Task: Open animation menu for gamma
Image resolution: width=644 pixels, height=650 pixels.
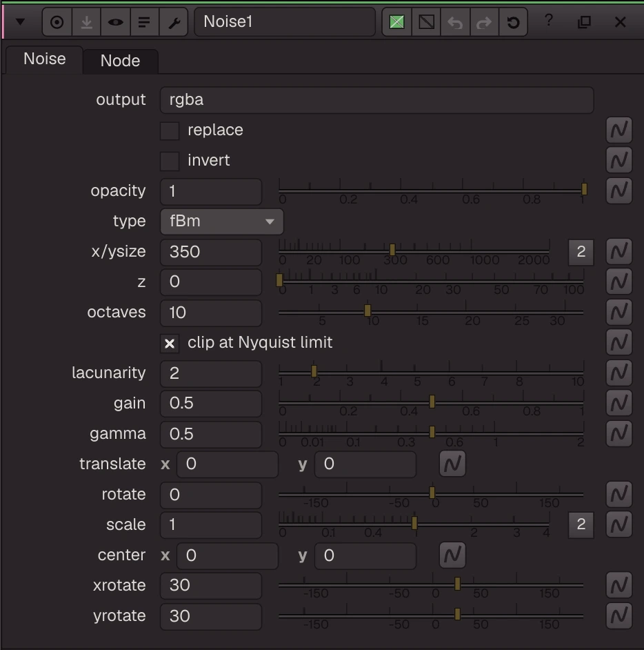Action: click(x=619, y=433)
